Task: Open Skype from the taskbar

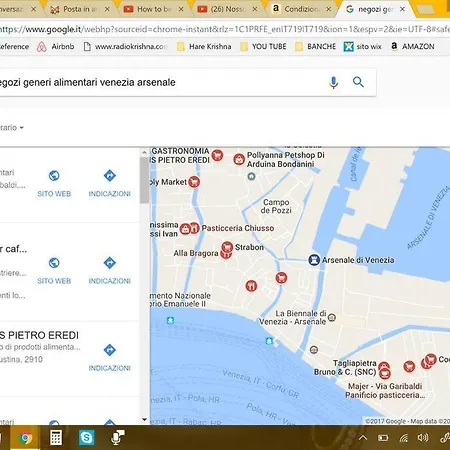Action: (x=86, y=437)
